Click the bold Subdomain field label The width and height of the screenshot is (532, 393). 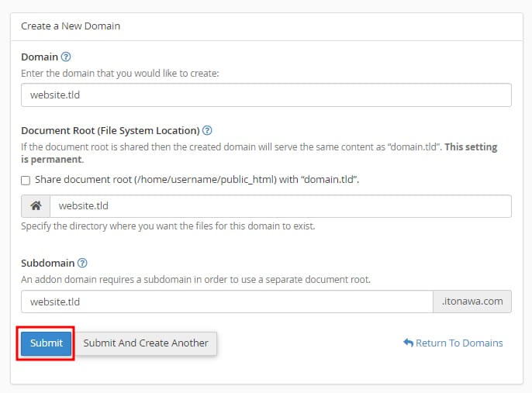47,263
